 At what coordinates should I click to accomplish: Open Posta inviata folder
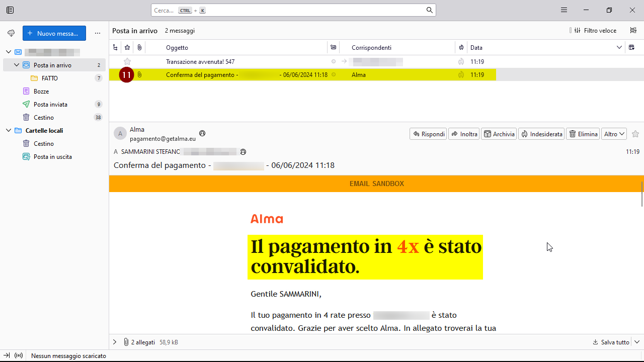[x=50, y=104]
